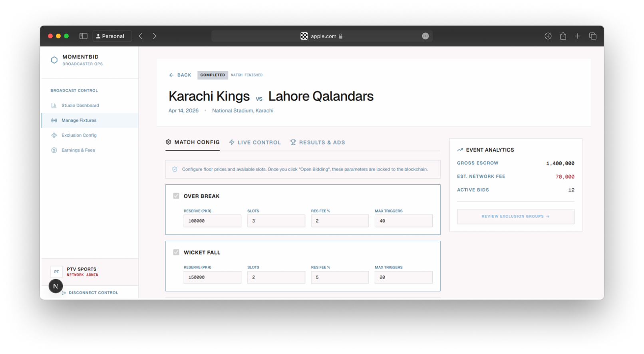Toggle the Over Break checkbox
Viewport: 644px width, 354px height.
(176, 196)
